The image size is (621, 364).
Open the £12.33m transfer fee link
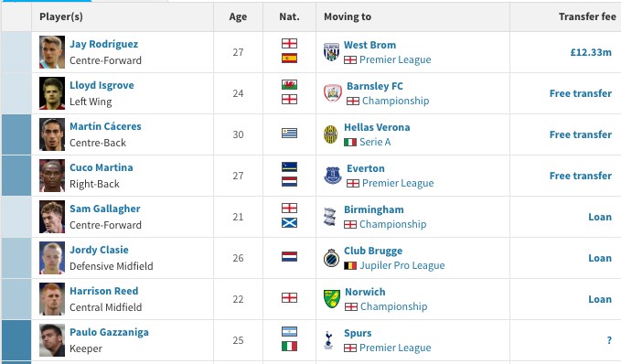coord(591,52)
